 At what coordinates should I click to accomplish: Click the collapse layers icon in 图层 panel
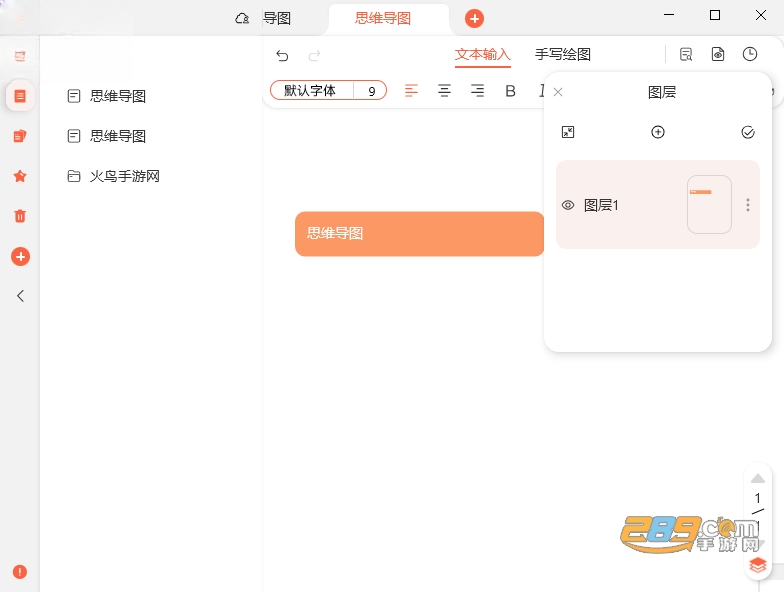[x=568, y=132]
